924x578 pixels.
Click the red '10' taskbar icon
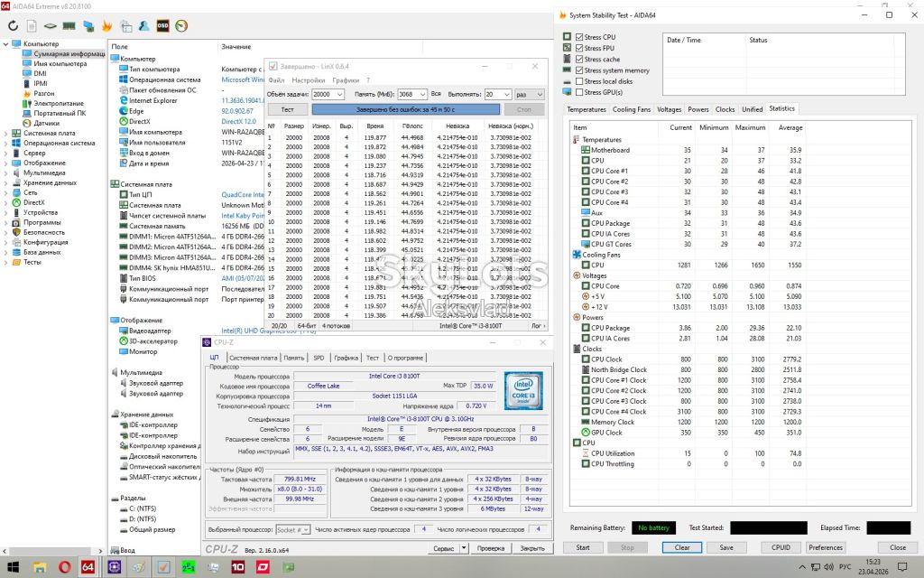pos(237,567)
